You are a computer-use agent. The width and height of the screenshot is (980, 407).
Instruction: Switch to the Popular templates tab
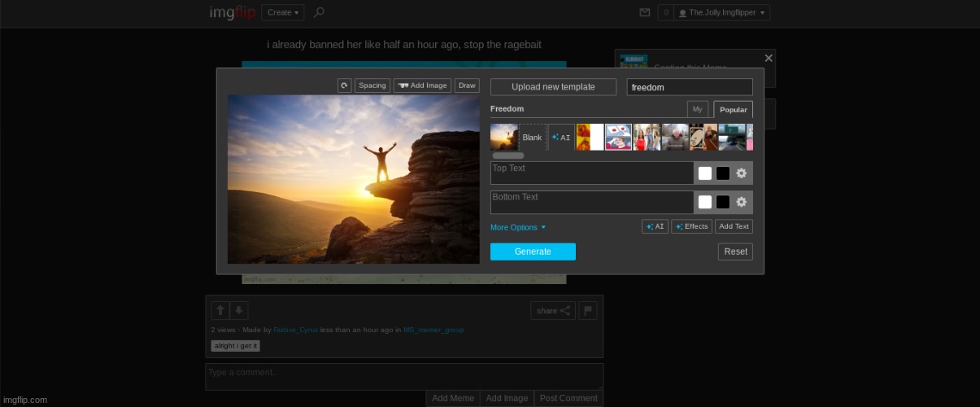(x=733, y=109)
